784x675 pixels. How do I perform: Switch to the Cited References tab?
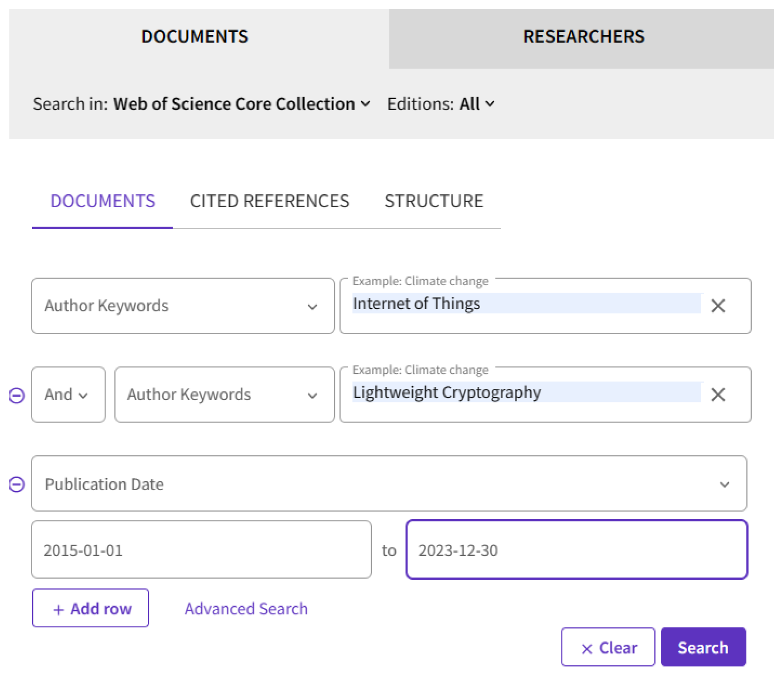tap(269, 201)
